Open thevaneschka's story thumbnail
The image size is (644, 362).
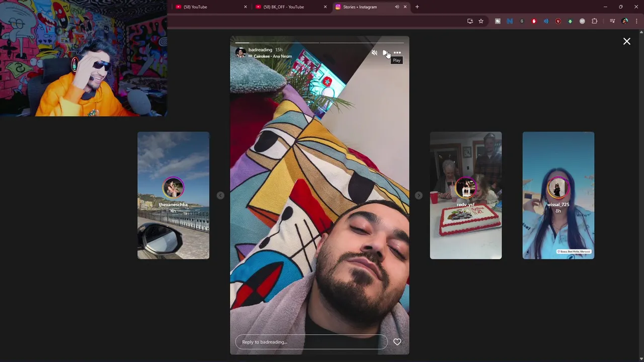point(173,196)
